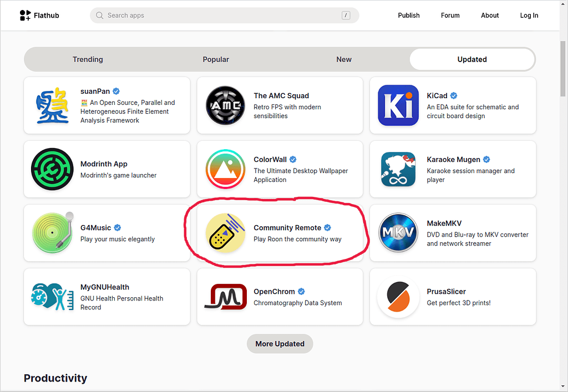Click the MyGNUHealth title text

(x=105, y=287)
